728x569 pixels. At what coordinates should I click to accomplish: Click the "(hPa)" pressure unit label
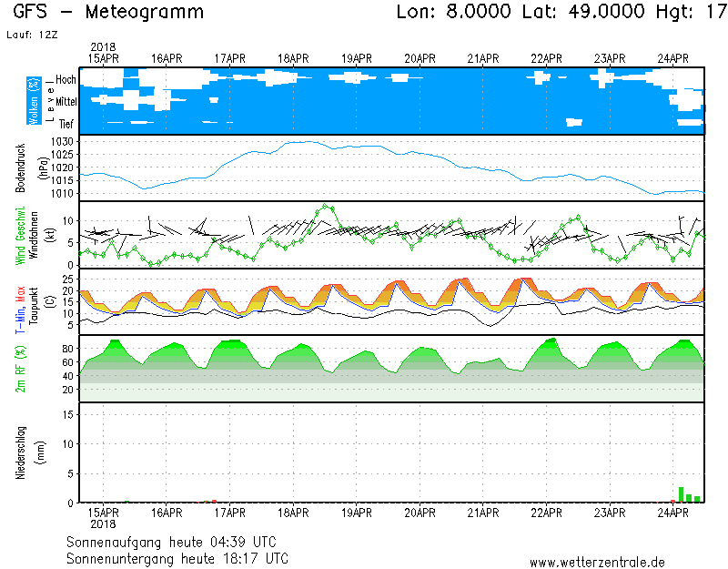coord(44,168)
